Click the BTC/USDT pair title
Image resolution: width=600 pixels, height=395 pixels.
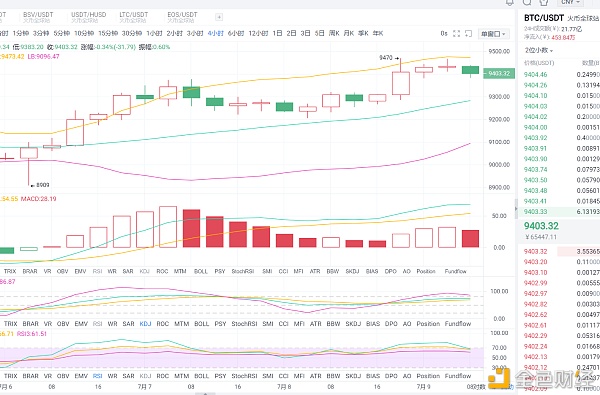point(544,18)
